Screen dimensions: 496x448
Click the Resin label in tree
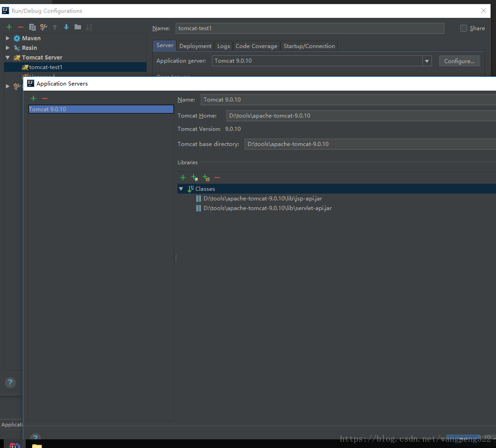[29, 48]
